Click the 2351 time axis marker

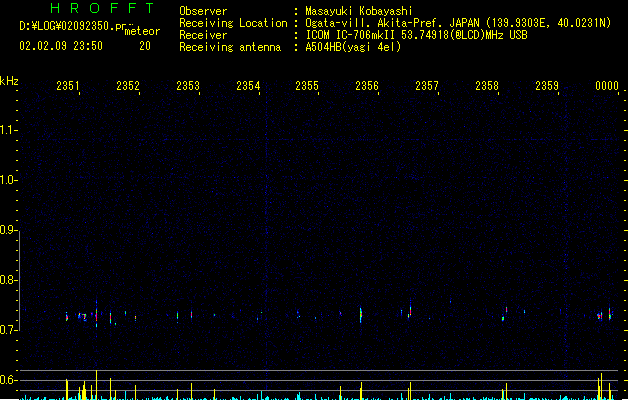point(68,85)
